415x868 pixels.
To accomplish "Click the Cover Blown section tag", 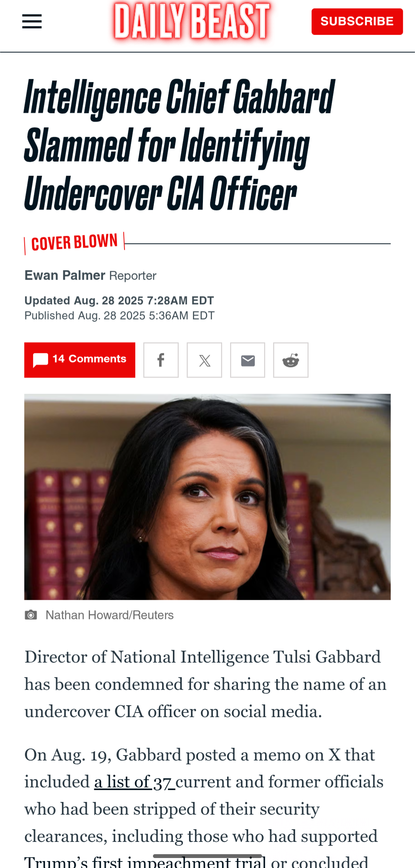I will pos(75,243).
